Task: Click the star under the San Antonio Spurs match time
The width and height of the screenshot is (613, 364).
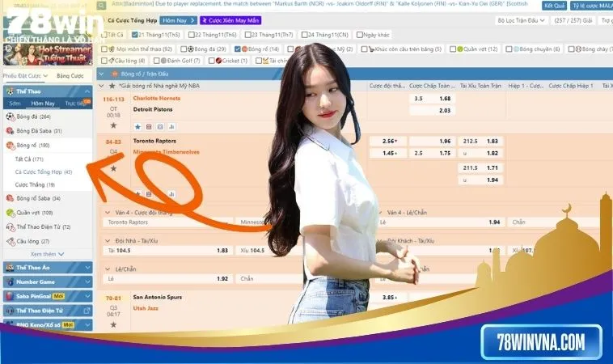Action: coord(113,324)
